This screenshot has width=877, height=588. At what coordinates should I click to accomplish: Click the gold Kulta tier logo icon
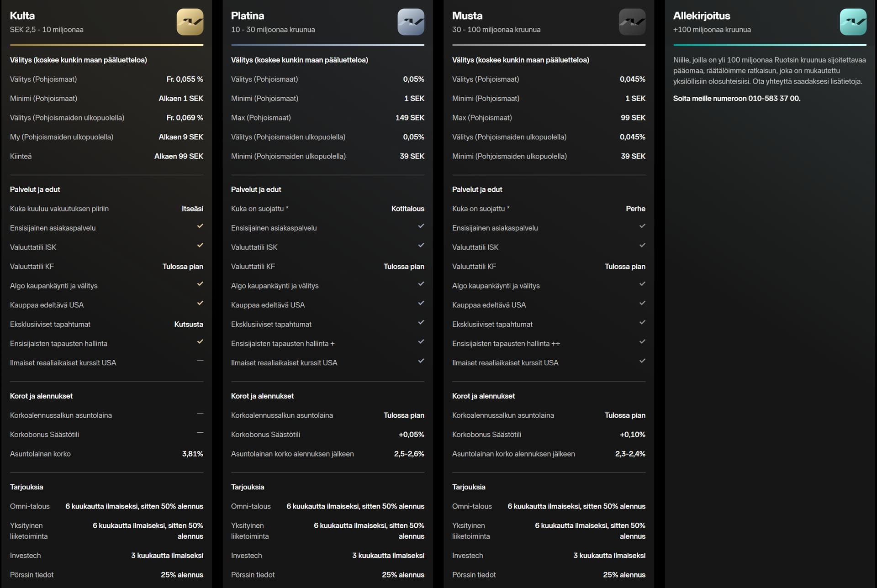190,22
